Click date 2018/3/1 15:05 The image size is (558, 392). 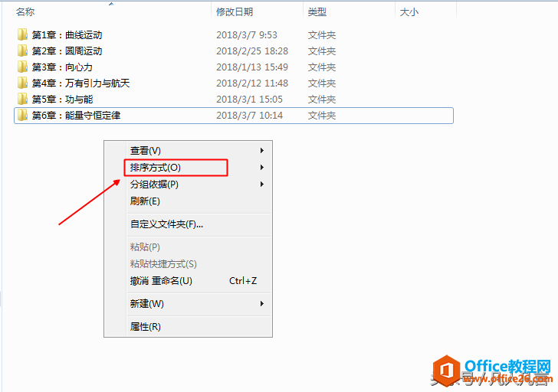pos(249,100)
